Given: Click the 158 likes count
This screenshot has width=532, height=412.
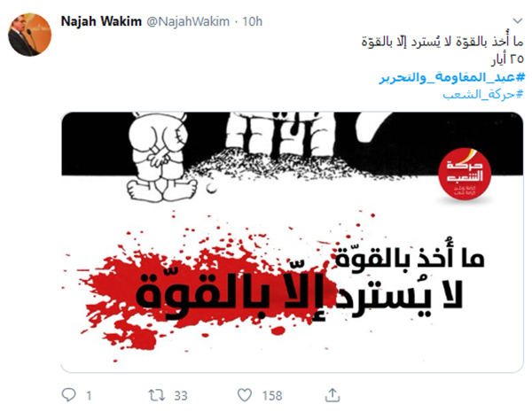Looking at the screenshot, I should (x=272, y=395).
